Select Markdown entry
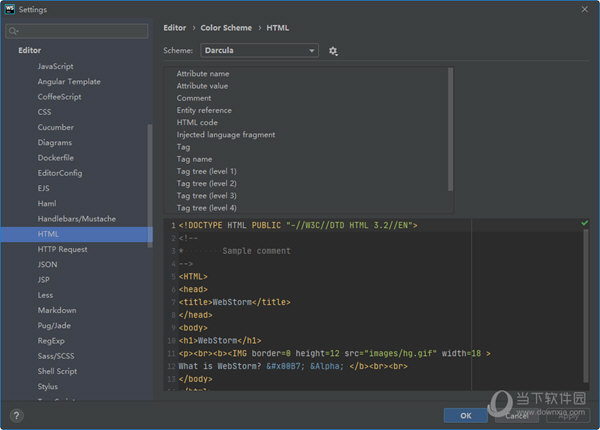The width and height of the screenshot is (600, 430). 57,310
